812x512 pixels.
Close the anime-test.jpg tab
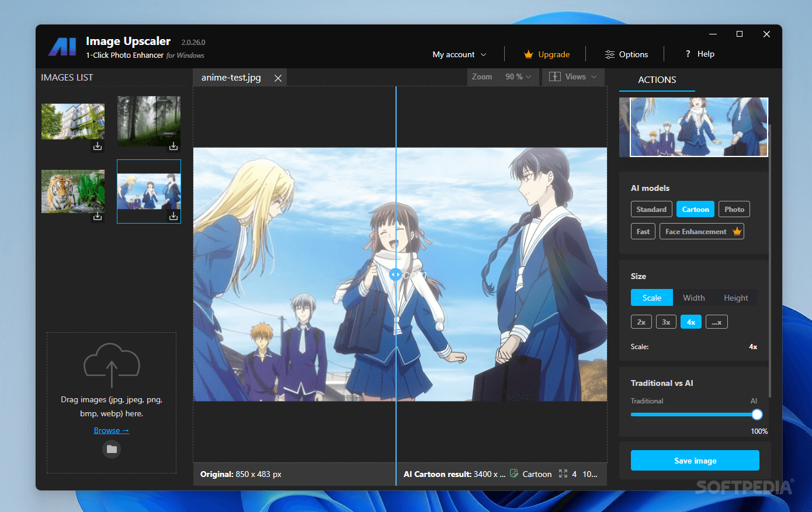pyautogui.click(x=278, y=78)
